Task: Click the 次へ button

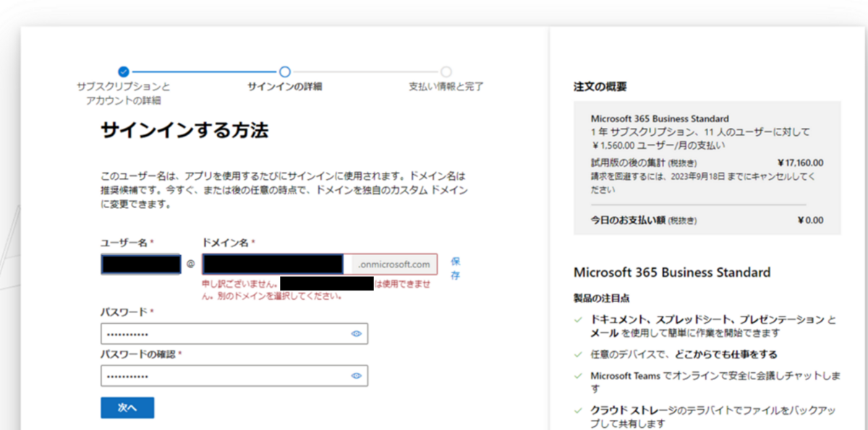Action: [127, 408]
